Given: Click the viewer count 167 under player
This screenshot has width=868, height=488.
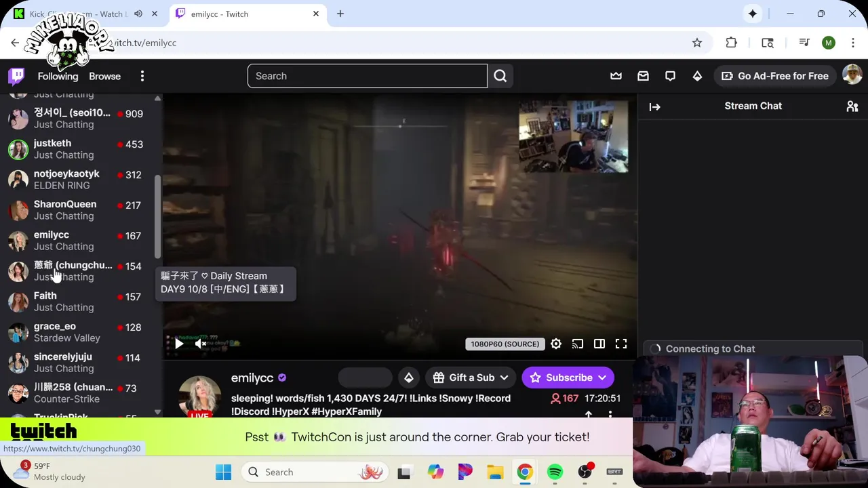Looking at the screenshot, I should tap(564, 399).
